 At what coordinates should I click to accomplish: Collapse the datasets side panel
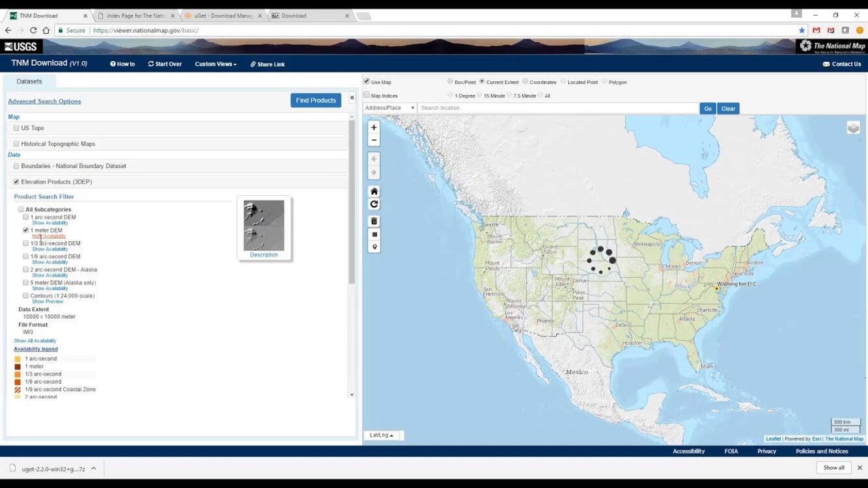(x=352, y=98)
